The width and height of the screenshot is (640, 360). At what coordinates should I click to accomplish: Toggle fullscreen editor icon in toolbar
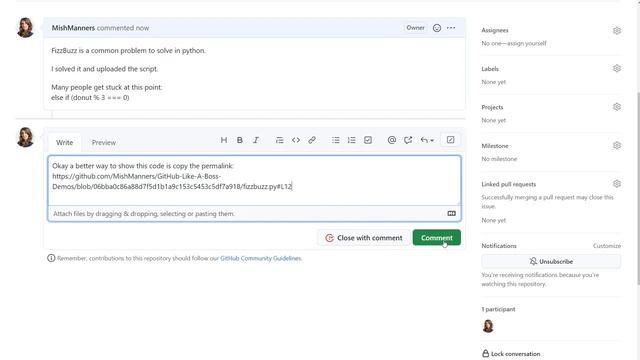tap(451, 140)
